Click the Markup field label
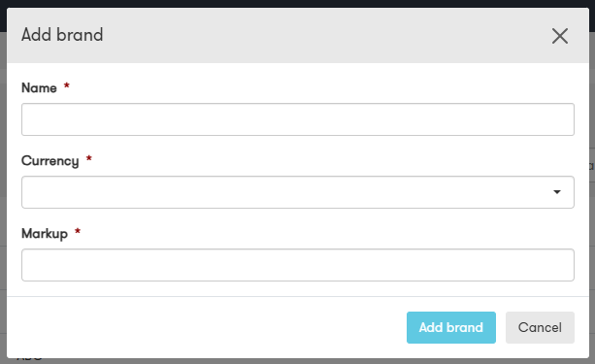Viewport: 595px width, 364px height. point(45,234)
